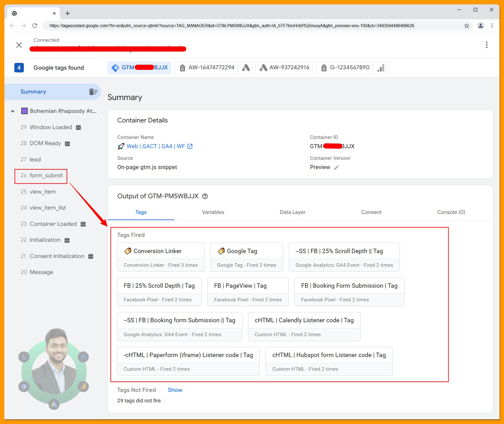Select the GTM-PM5WBJJX container pill
This screenshot has height=424, width=504.
point(139,68)
